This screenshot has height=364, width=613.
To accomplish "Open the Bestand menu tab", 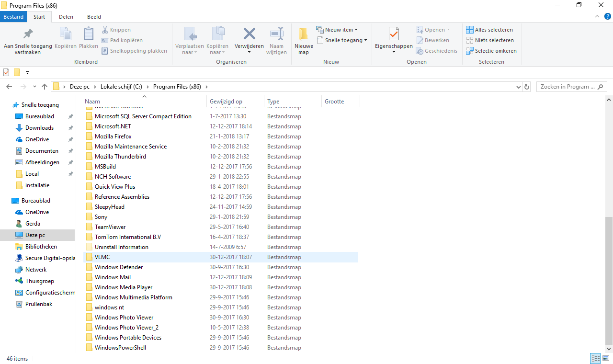I will click(13, 17).
